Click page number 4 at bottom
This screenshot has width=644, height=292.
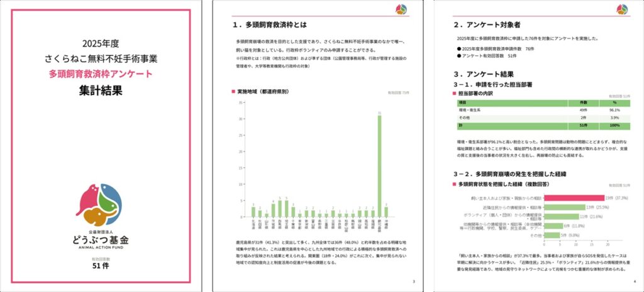coord(635,281)
